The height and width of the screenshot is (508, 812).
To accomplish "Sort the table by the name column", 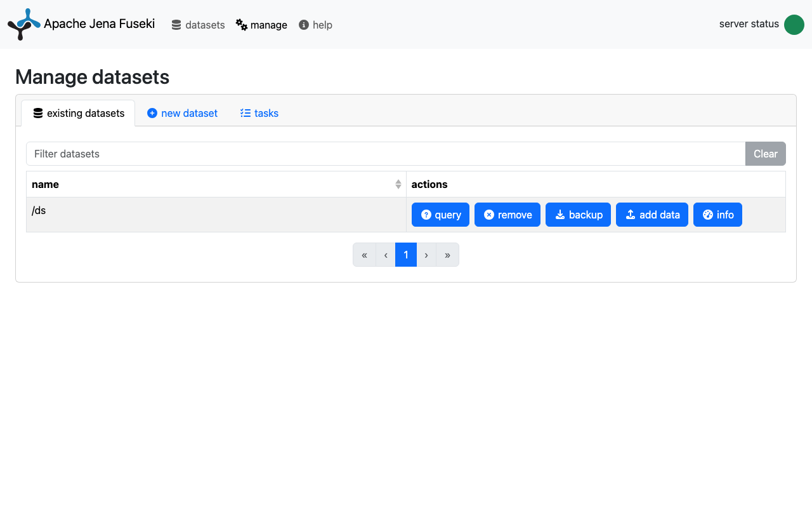I will tap(216, 184).
